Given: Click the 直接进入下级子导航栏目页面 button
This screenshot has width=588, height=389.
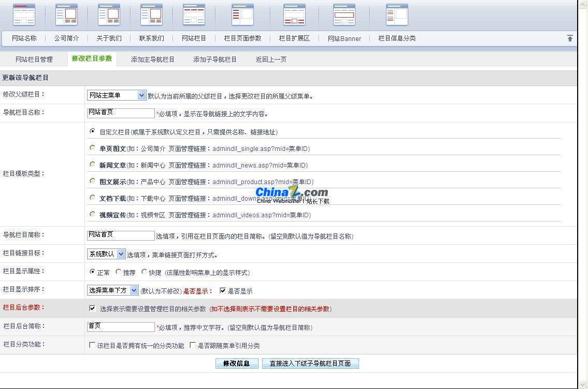Looking at the screenshot, I should (310, 364).
